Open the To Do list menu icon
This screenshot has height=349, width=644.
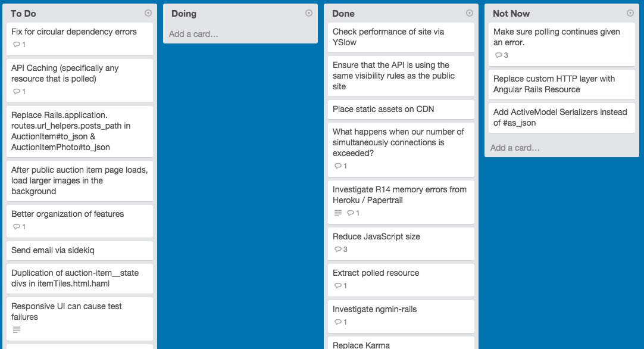tap(148, 13)
